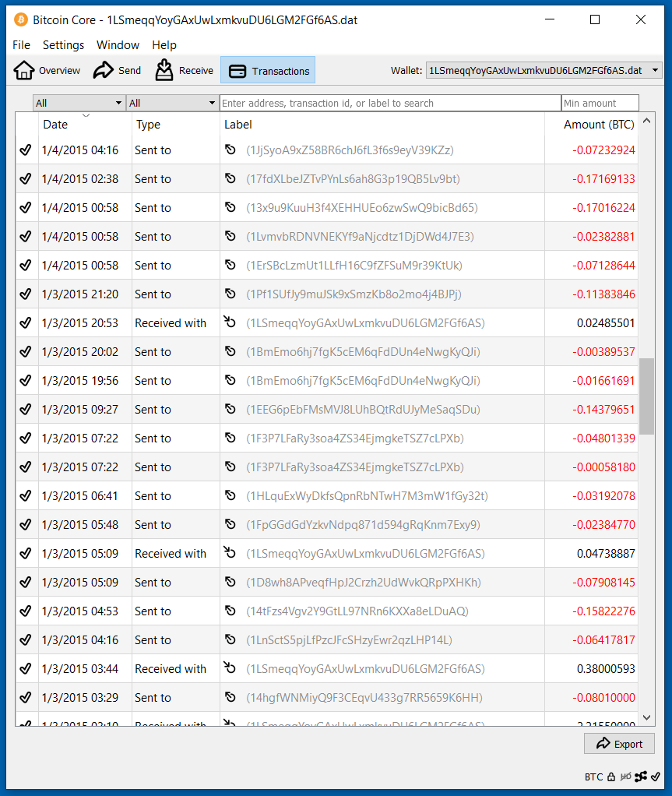Viewport: 672px width, 796px height.
Task: Click confirmed checkmark of 1/4/2015 04:16 row
Action: [x=26, y=150]
